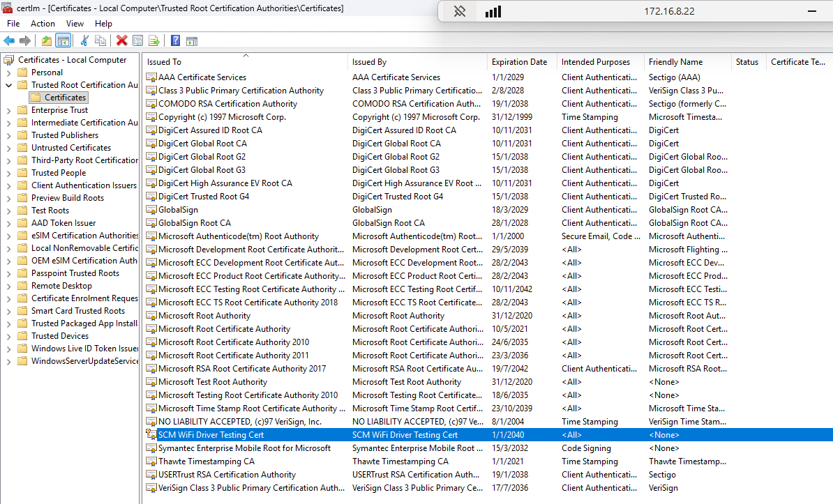Click the blue Help question-mark icon
The image size is (833, 504).
point(175,41)
